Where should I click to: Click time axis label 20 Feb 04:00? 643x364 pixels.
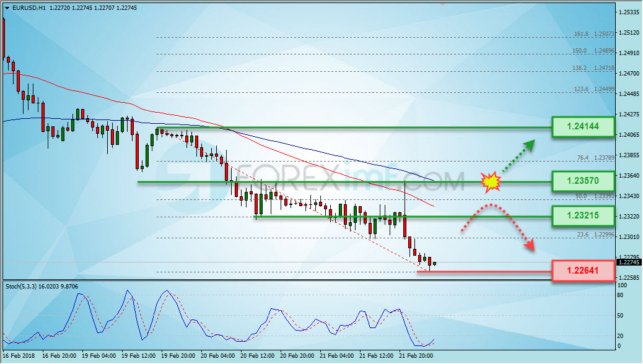click(218, 356)
